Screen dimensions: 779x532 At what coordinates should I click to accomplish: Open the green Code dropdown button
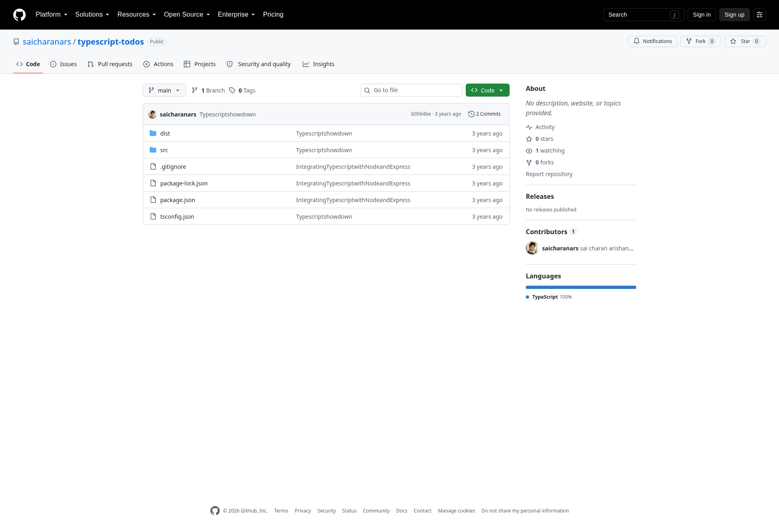tap(488, 90)
